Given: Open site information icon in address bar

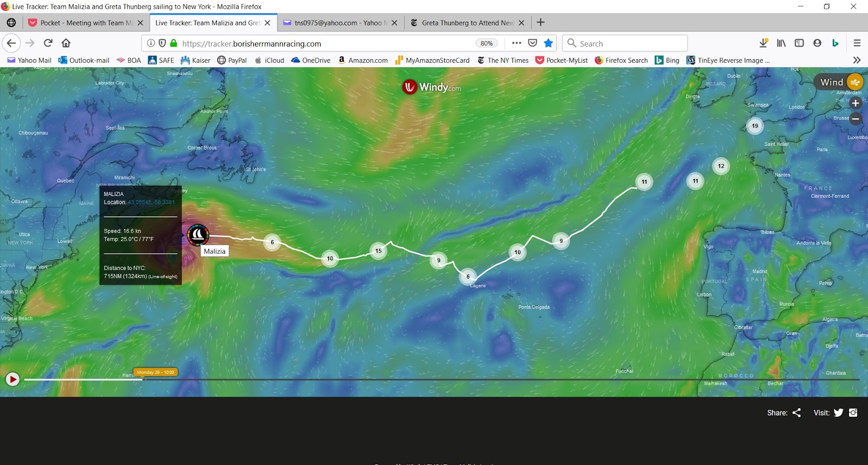Looking at the screenshot, I should [x=151, y=43].
